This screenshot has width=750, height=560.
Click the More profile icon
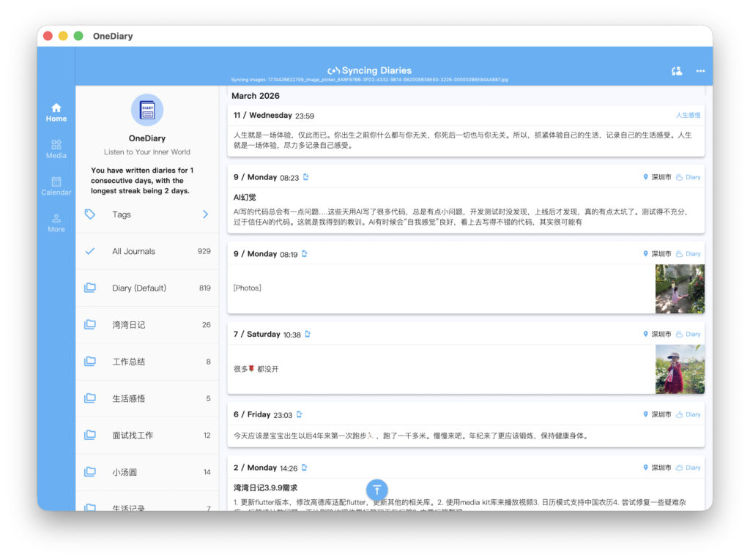[x=56, y=223]
